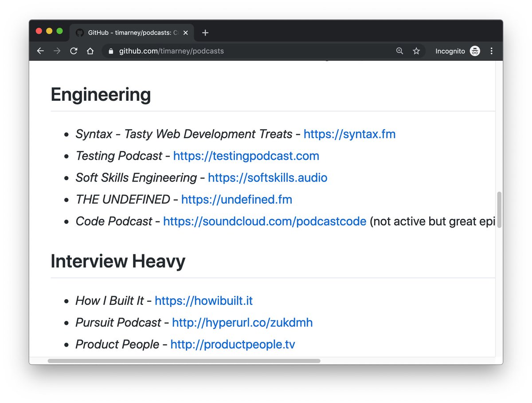Viewport: 532px width, 403px height.
Task: Maximize the Chrome window with green button
Action: click(x=59, y=31)
